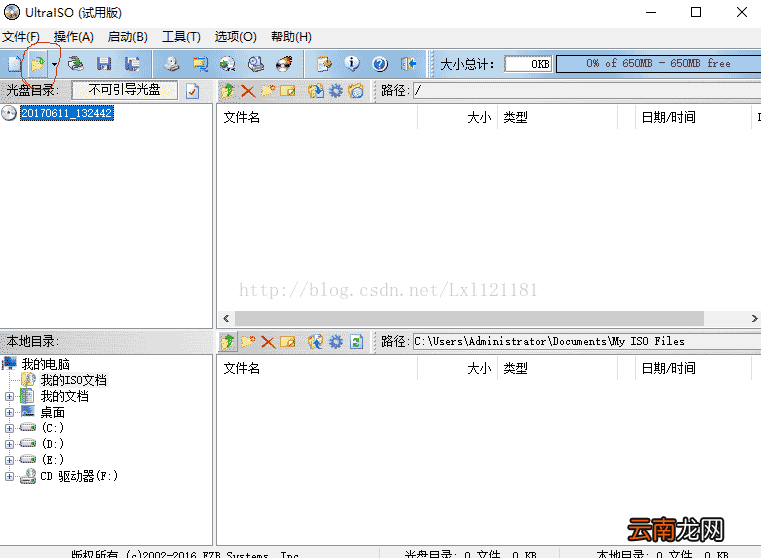
Task: Click the Mount to virtual drive icon
Action: click(x=256, y=64)
